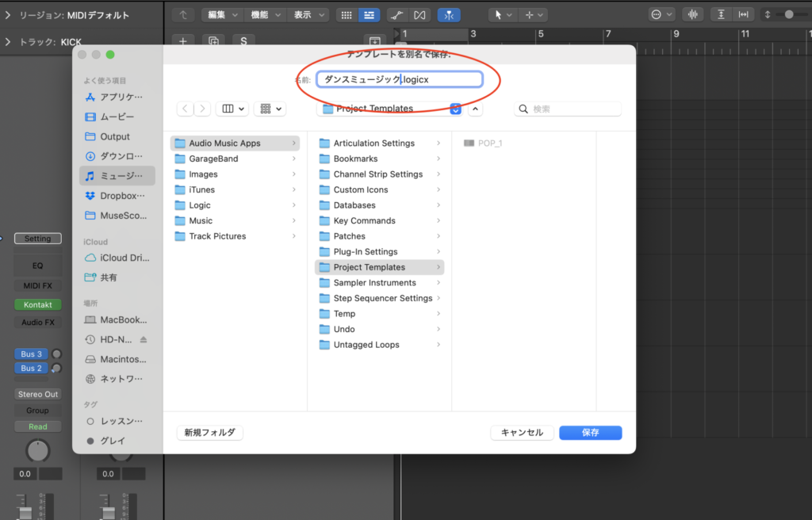Click the Audio FX slot

37,322
